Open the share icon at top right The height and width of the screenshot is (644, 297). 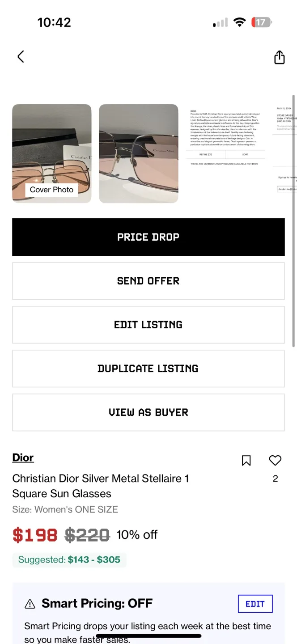[279, 57]
